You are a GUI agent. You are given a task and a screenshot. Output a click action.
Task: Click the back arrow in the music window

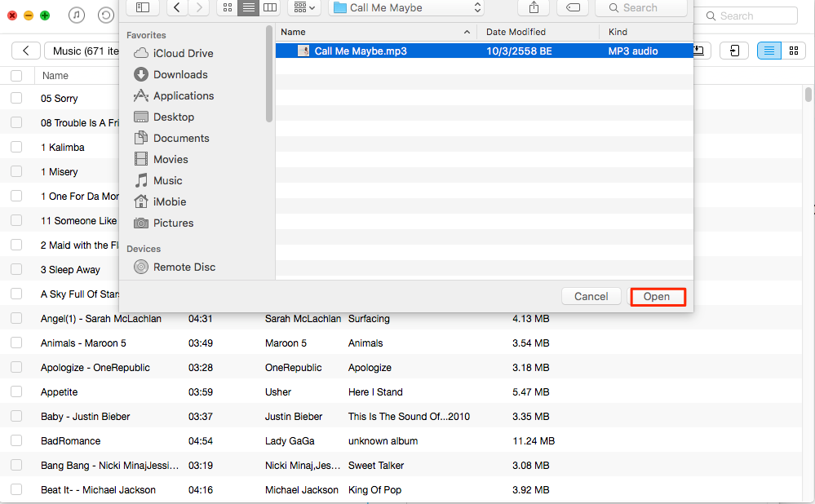point(25,51)
